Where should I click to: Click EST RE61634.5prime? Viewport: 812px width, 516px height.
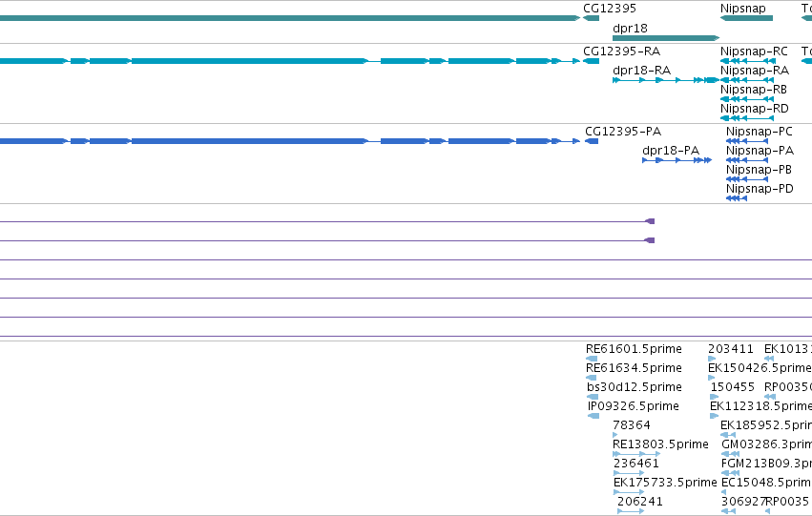coord(634,368)
